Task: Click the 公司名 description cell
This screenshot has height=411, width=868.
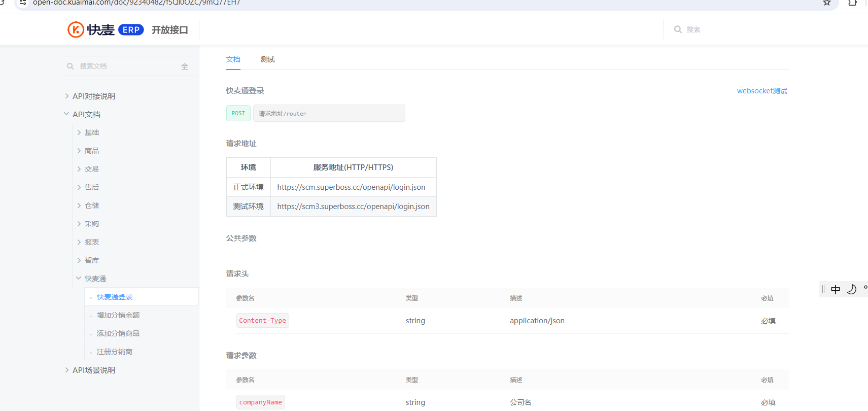Action: tap(520, 402)
